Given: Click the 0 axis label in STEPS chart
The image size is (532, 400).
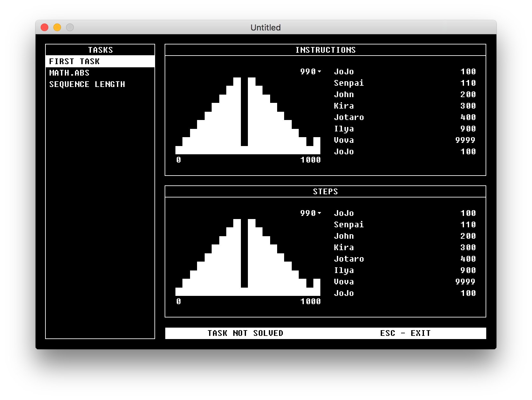Looking at the screenshot, I should 179,301.
